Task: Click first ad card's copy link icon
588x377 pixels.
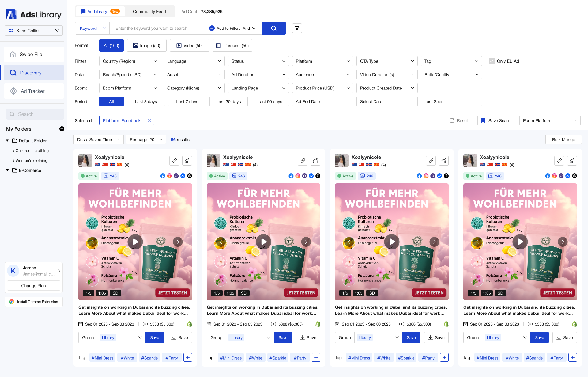Action: pyautogui.click(x=174, y=160)
